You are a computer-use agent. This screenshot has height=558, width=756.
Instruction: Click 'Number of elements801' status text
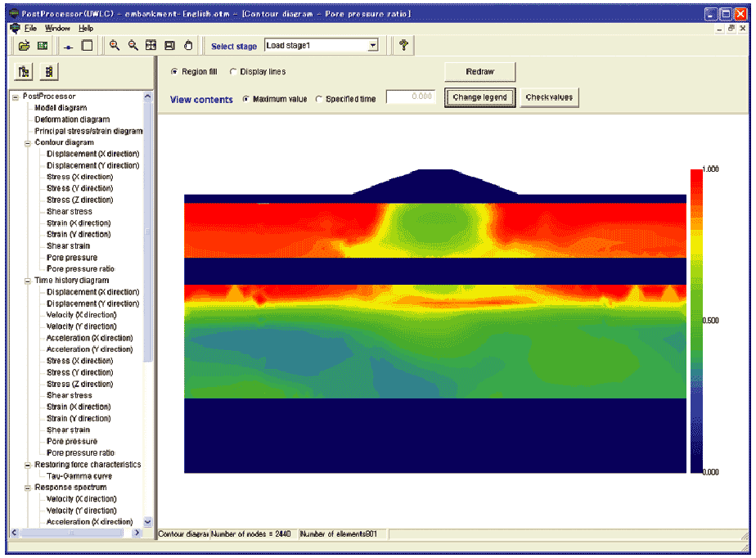coord(338,534)
